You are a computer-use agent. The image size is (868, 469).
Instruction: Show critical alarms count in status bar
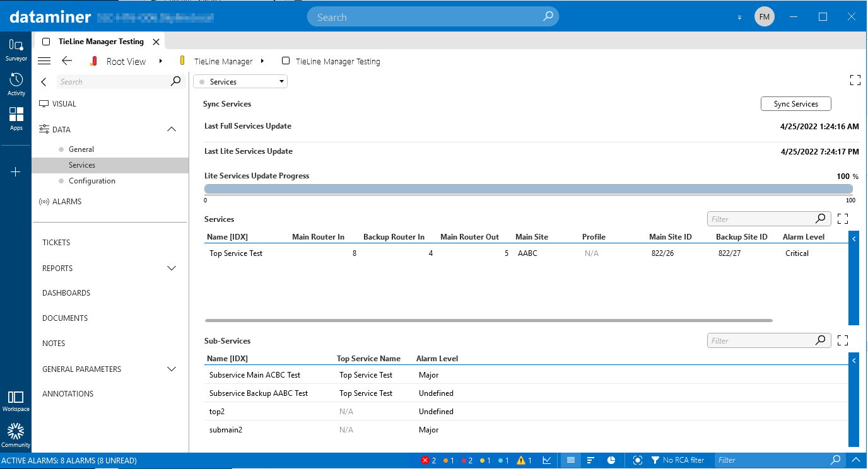click(x=429, y=461)
